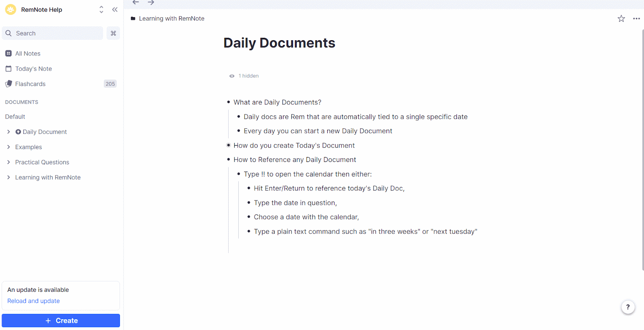Collapse the sidebar with double-chevron icon

(x=115, y=10)
